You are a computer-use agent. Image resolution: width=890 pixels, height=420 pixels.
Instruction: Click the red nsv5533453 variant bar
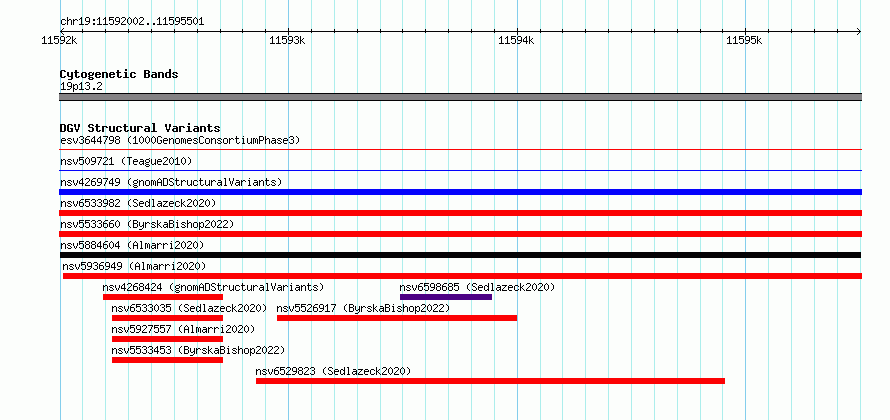click(167, 360)
